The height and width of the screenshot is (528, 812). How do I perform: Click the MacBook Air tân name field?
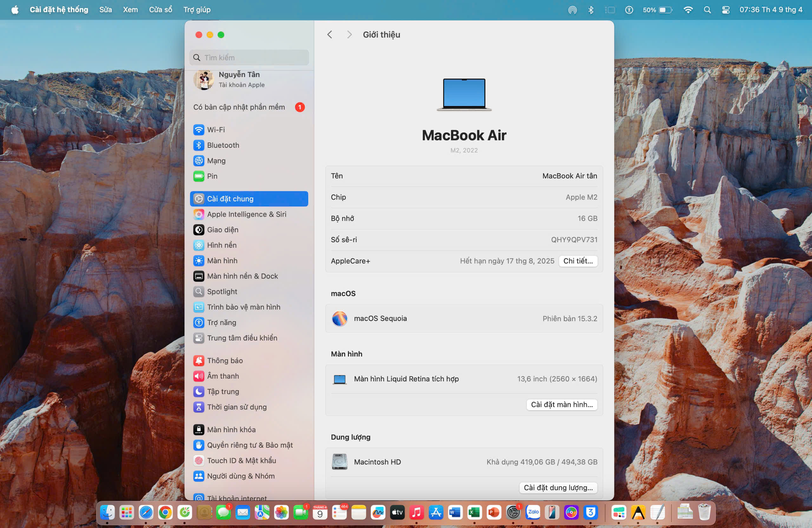tap(569, 176)
